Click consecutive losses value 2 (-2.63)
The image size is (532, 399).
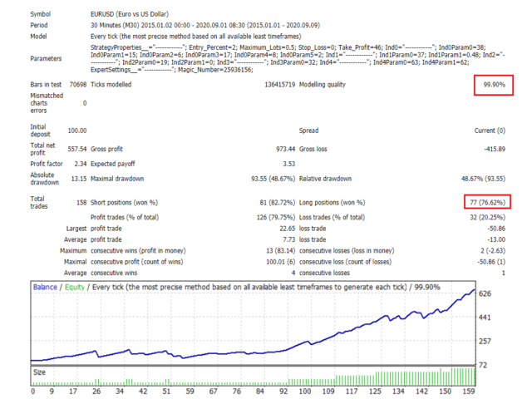click(x=493, y=251)
